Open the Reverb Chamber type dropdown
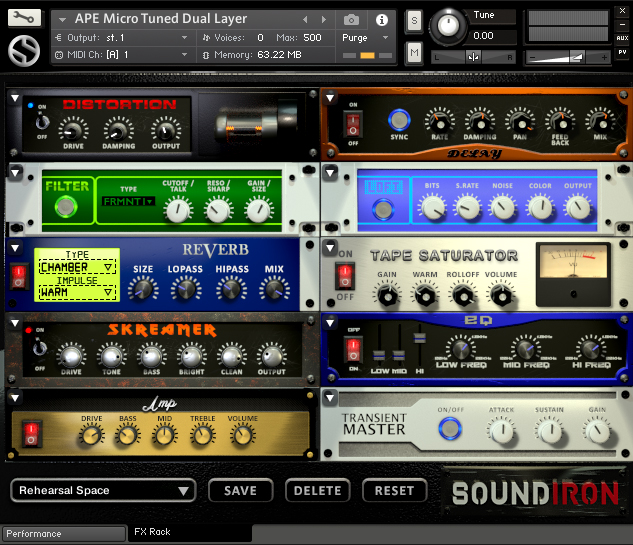The image size is (633, 545). 77,267
